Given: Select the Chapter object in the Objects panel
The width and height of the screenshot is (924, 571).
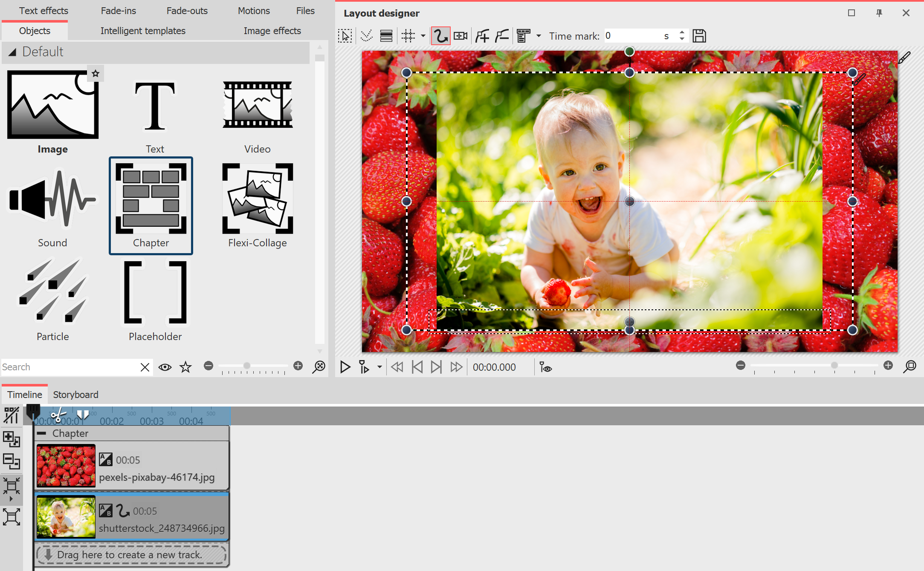Looking at the screenshot, I should click(x=151, y=206).
